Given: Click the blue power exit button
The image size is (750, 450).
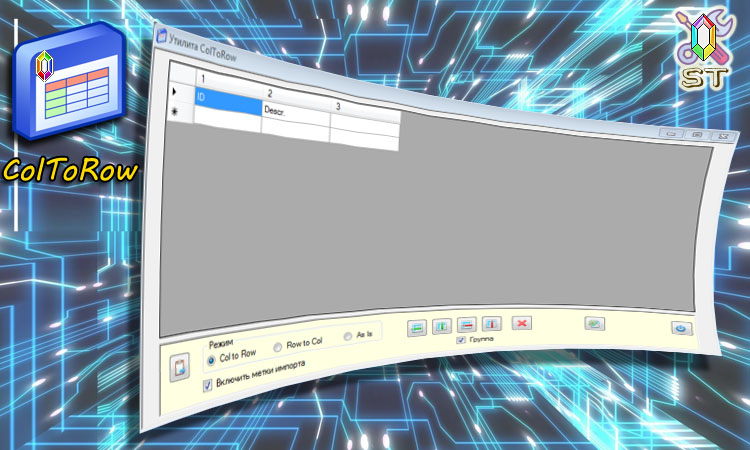Looking at the screenshot, I should point(681,328).
